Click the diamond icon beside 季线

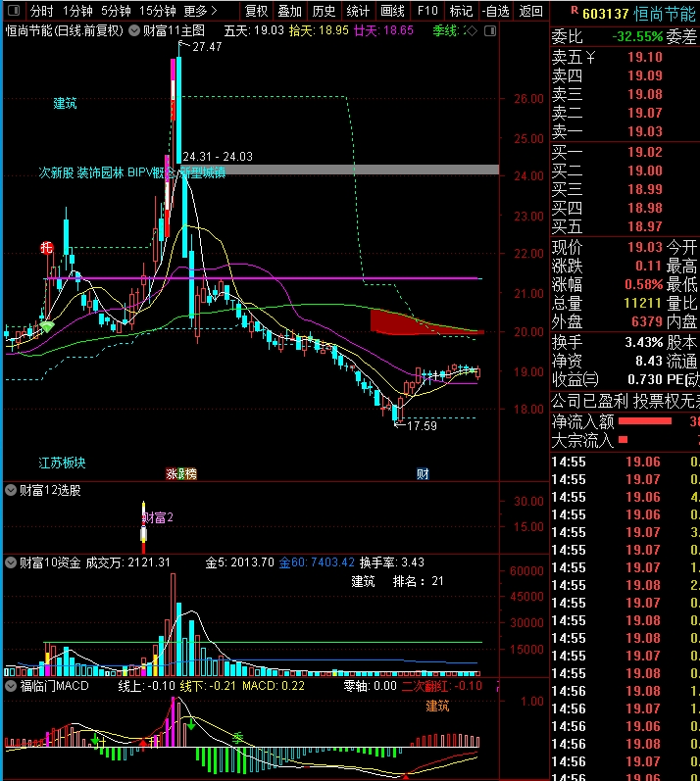point(472,31)
